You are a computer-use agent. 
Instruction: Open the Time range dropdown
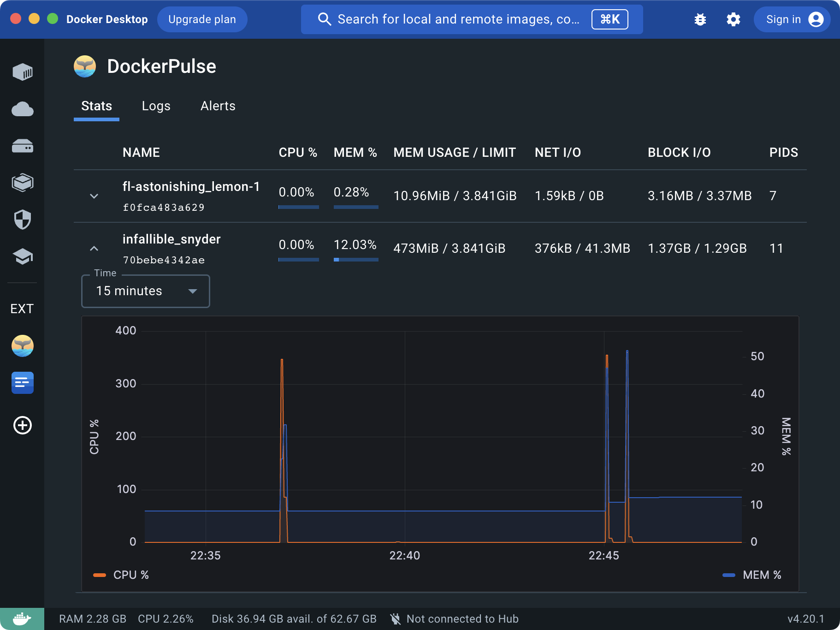(146, 291)
